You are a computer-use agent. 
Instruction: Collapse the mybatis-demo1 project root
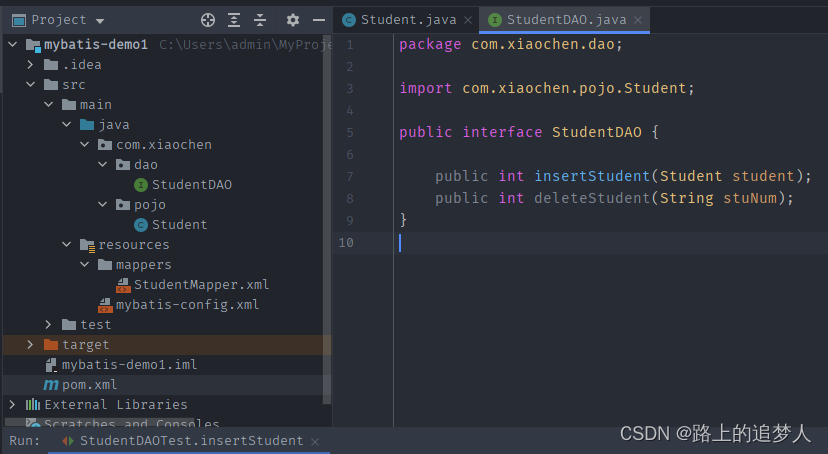pyautogui.click(x=13, y=44)
